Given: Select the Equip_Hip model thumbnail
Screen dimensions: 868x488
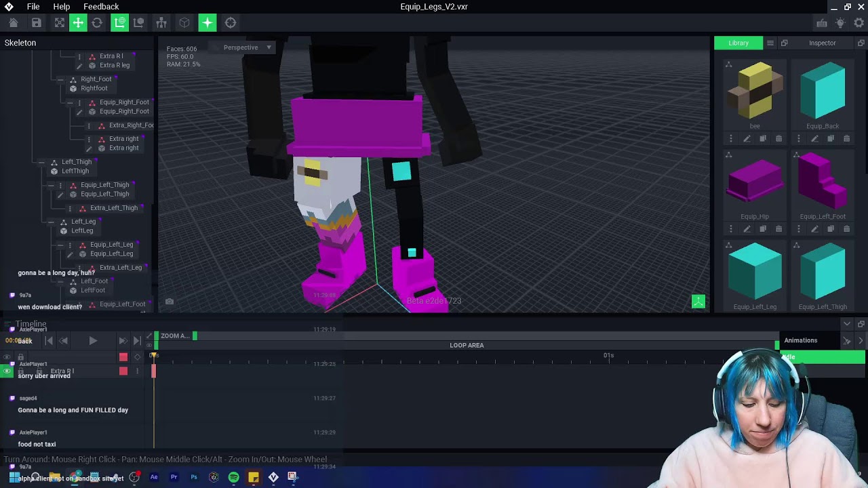Looking at the screenshot, I should pos(755,182).
